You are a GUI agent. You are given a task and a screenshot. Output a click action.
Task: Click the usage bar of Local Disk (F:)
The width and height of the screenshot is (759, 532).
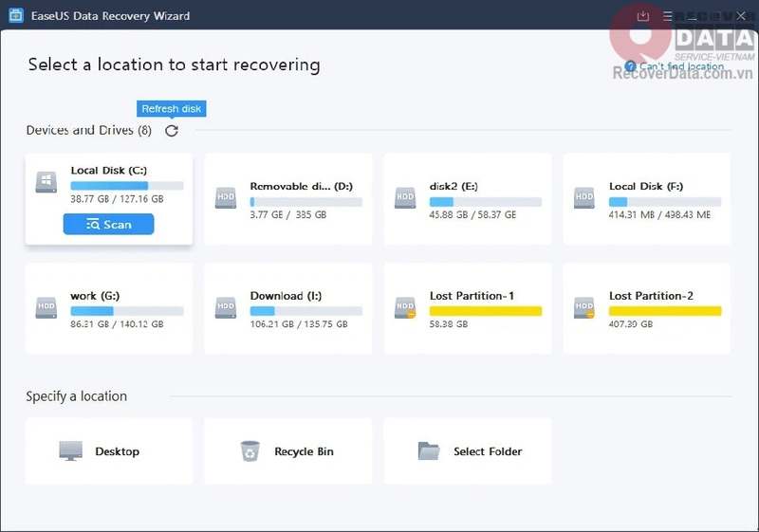[665, 202]
